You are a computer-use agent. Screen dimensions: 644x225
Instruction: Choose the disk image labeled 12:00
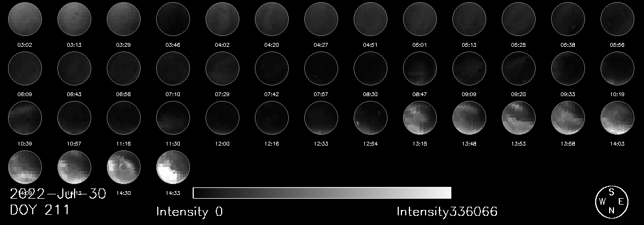[222, 118]
